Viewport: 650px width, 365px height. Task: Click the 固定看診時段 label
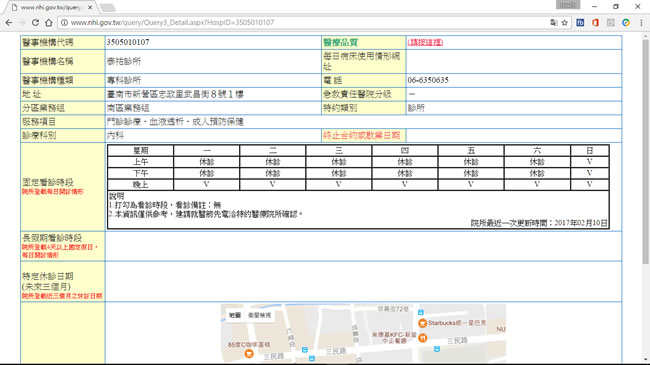click(x=48, y=182)
